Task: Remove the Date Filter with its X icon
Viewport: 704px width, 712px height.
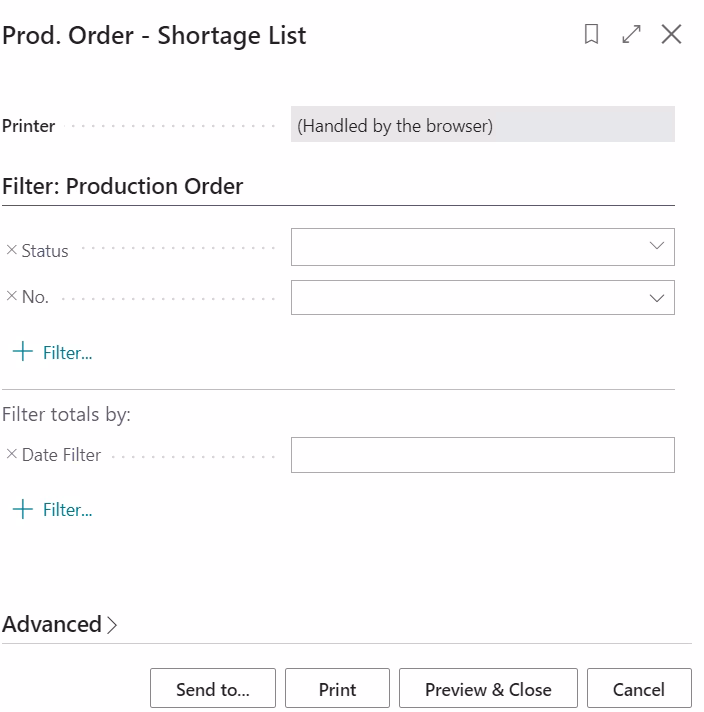Action: click(12, 454)
